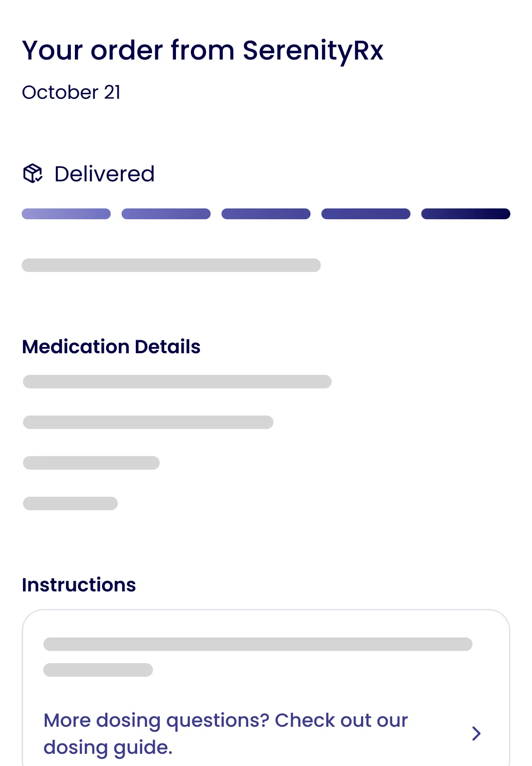Open dosing guide chevron arrow

click(x=476, y=734)
